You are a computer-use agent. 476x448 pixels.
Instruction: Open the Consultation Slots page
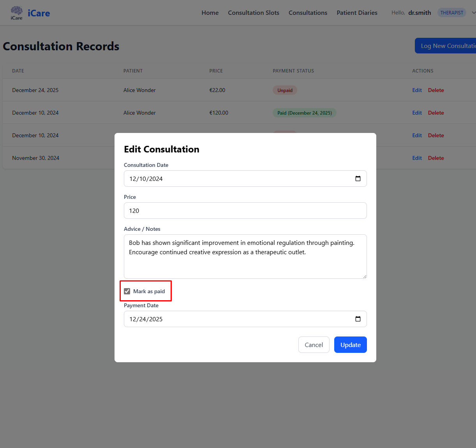click(x=253, y=13)
